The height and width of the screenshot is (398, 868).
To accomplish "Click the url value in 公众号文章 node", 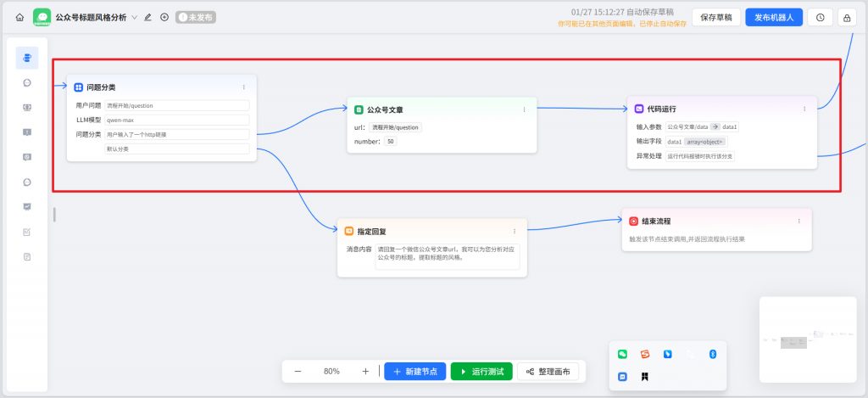I will pos(395,127).
